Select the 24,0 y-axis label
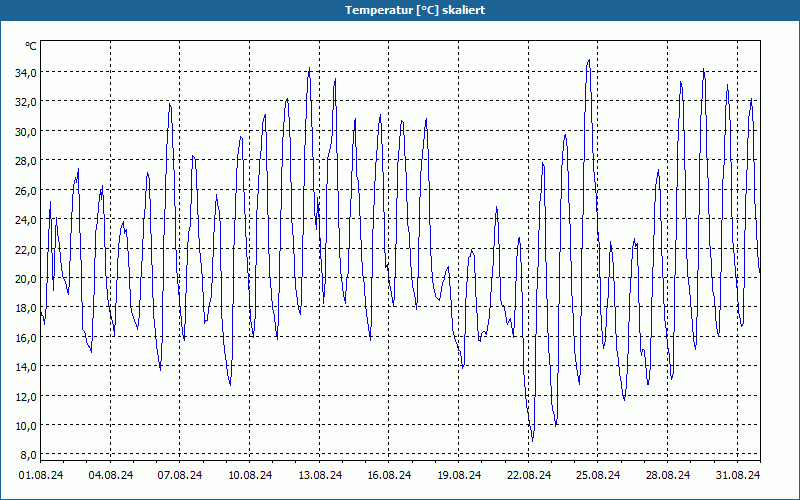Viewport: 800px width, 500px height. point(26,219)
